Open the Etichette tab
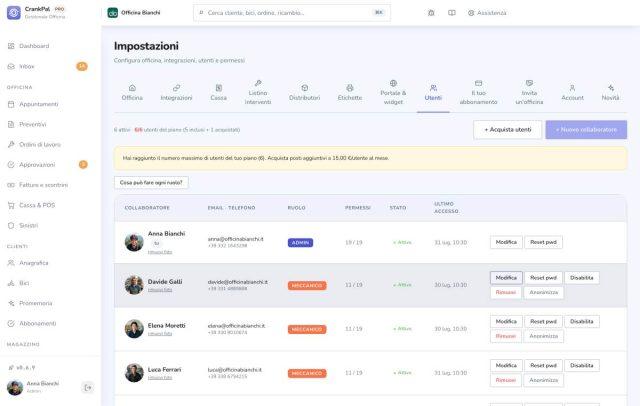The image size is (640, 406). [x=350, y=93]
